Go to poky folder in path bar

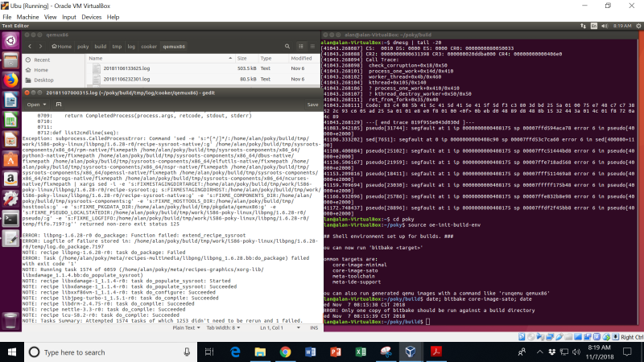[83, 47]
